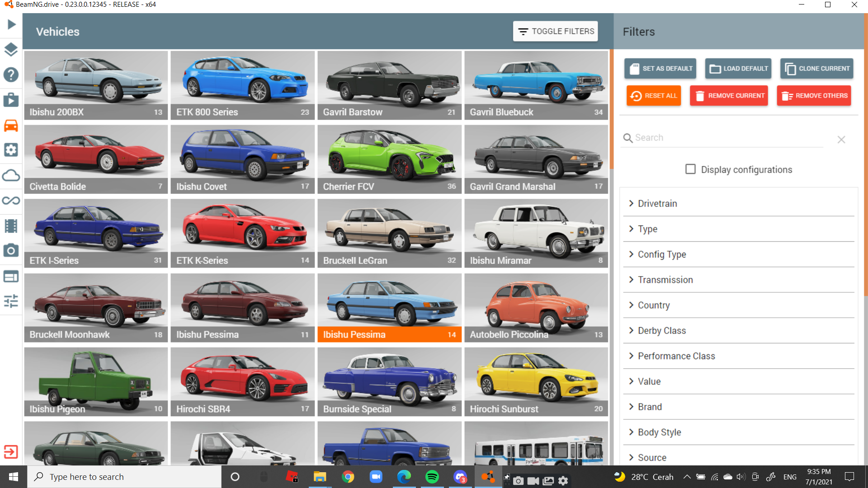Viewport: 868px width, 488px height.
Task: Expand the Performance Class filter
Action: click(739, 356)
